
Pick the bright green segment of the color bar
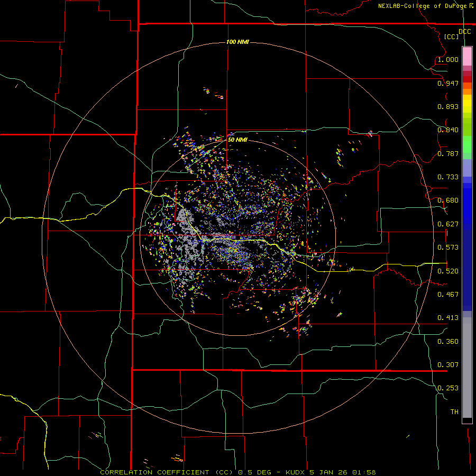coord(467,144)
